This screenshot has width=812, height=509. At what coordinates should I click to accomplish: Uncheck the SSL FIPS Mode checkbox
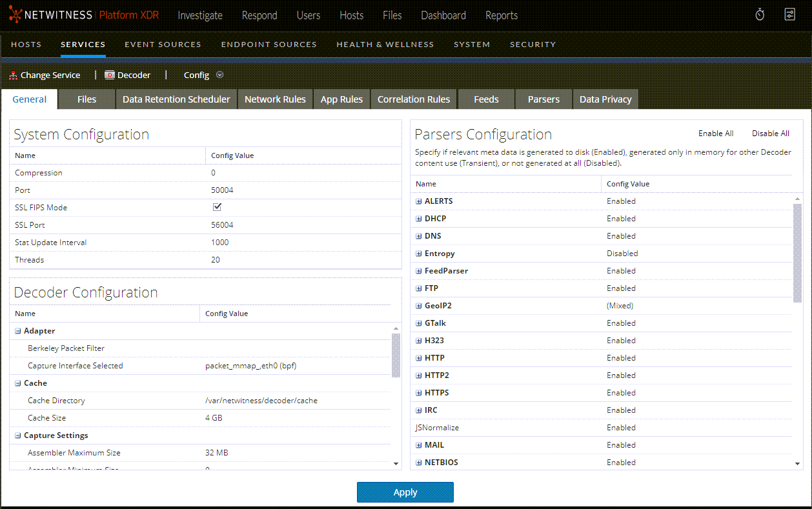(x=217, y=207)
